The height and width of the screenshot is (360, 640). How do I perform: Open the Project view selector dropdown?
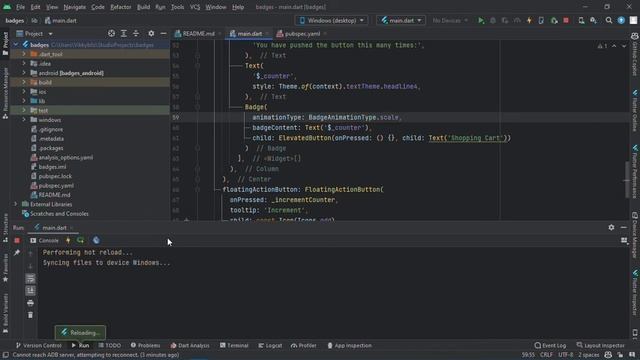click(35, 33)
